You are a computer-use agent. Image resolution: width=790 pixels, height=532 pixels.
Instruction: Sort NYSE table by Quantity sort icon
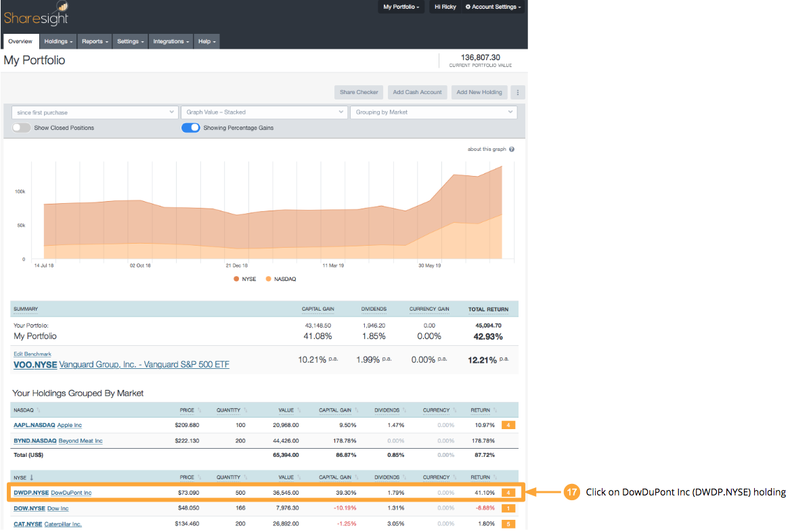[x=245, y=477]
